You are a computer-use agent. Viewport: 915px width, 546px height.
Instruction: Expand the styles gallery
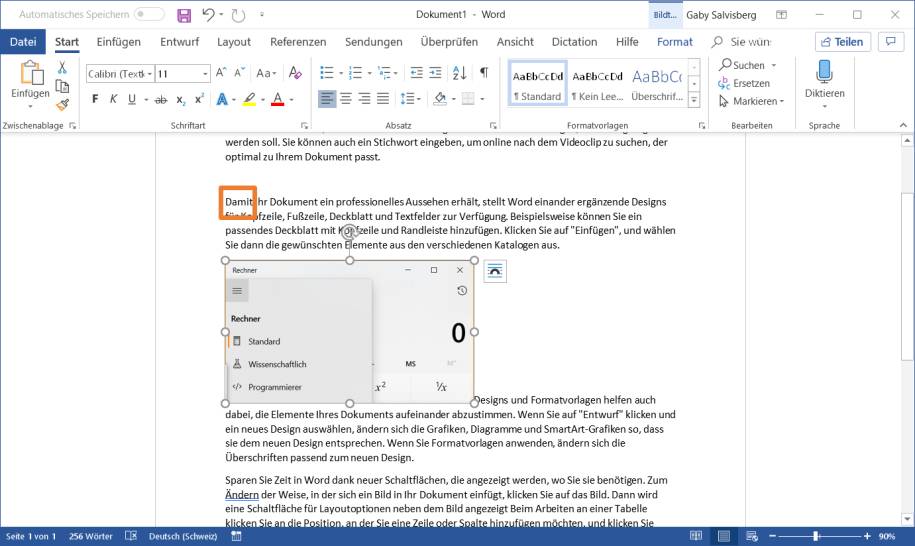click(694, 100)
